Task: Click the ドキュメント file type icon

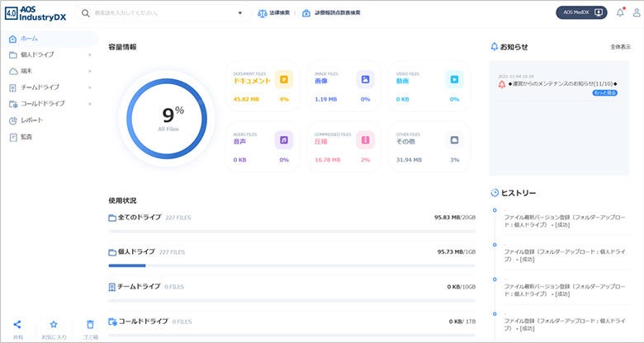Action: pyautogui.click(x=284, y=80)
